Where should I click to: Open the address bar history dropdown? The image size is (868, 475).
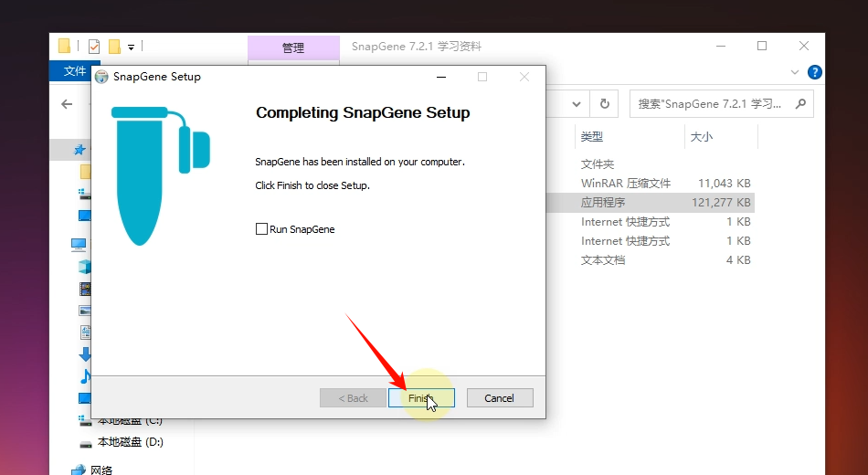tap(576, 104)
